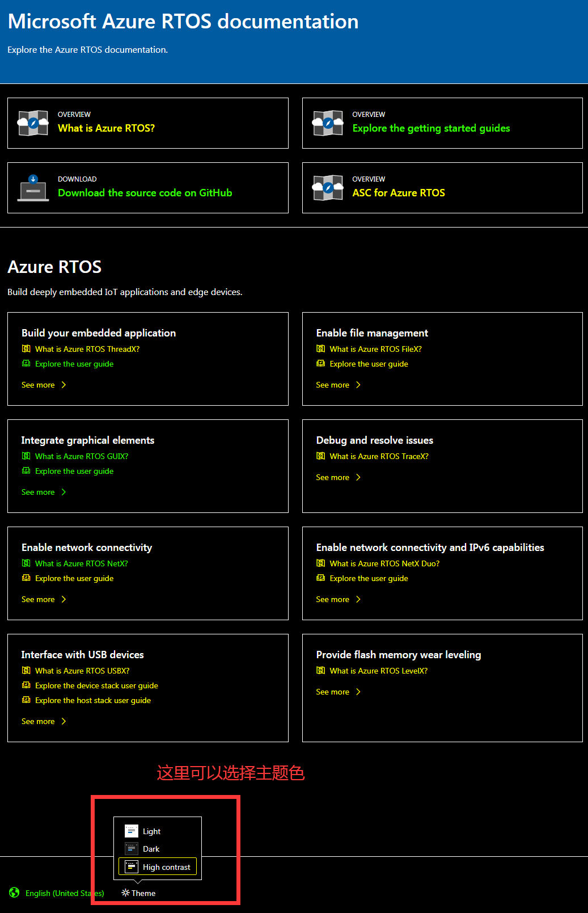Screen dimensions: 588x913
Task: Click the overview icon beside USBX link
Action: tap(26, 670)
